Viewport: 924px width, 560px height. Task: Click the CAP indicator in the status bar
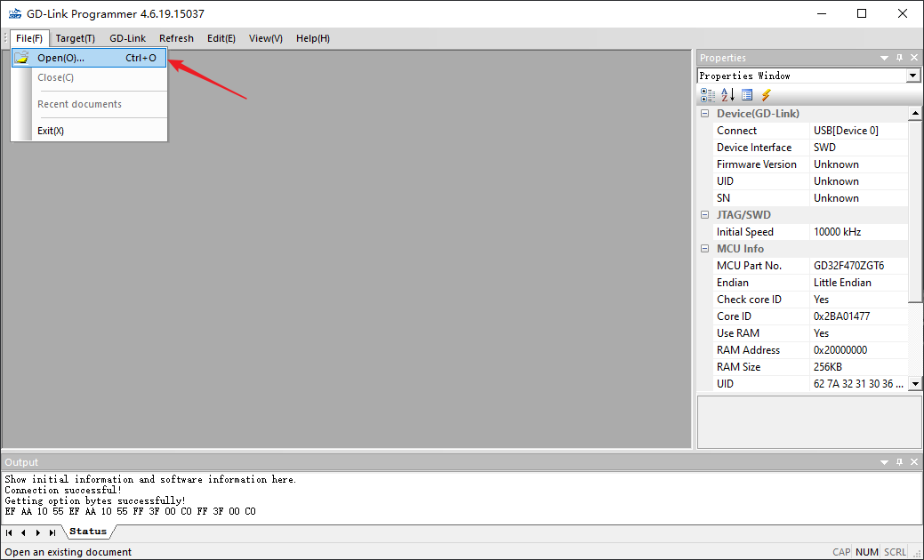841,552
